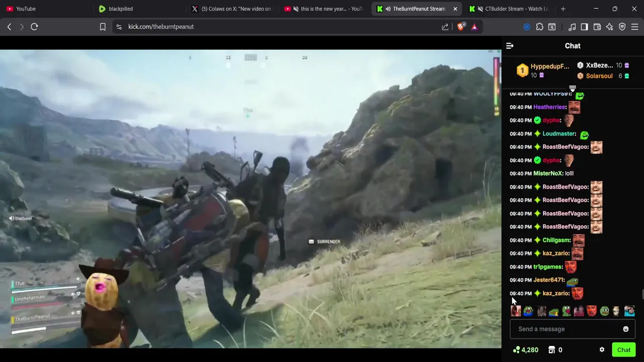The height and width of the screenshot is (362, 644).
Task: Click the chat scrollbar thumb
Action: point(642,294)
